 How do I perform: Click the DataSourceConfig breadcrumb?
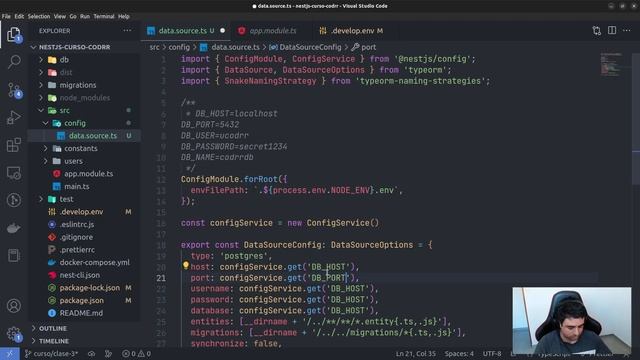click(x=305, y=47)
